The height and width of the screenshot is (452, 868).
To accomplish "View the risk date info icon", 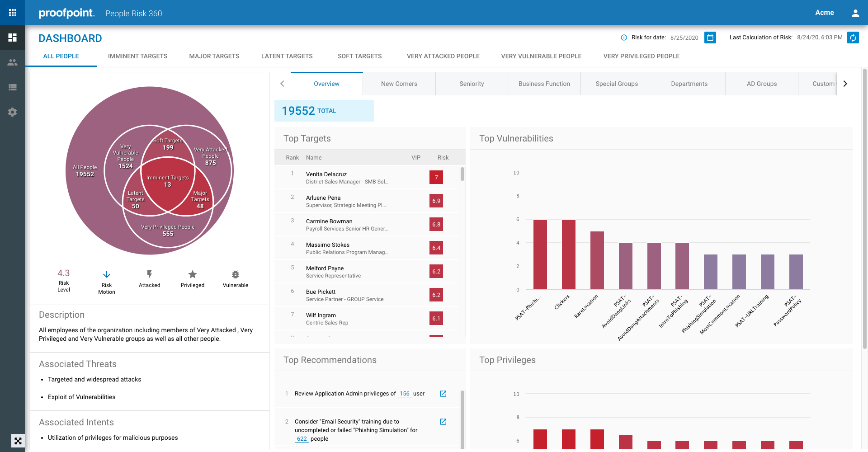I will [x=624, y=38].
